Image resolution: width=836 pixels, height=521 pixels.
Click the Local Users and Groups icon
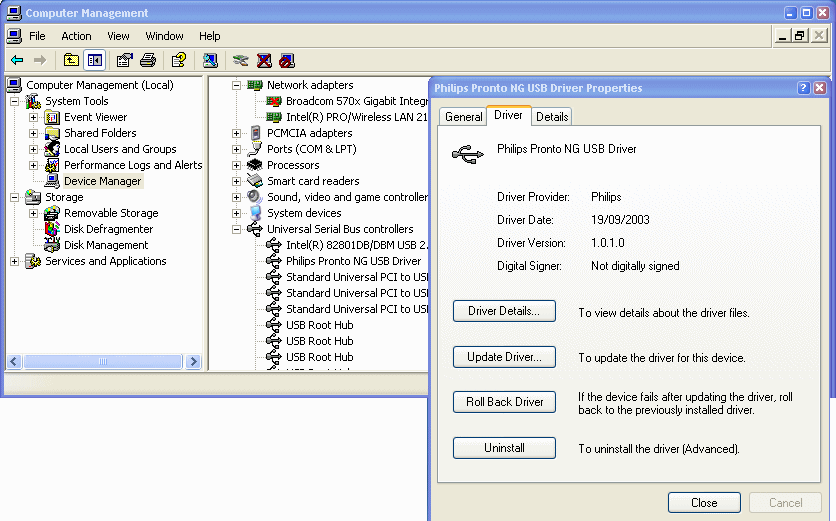52,149
